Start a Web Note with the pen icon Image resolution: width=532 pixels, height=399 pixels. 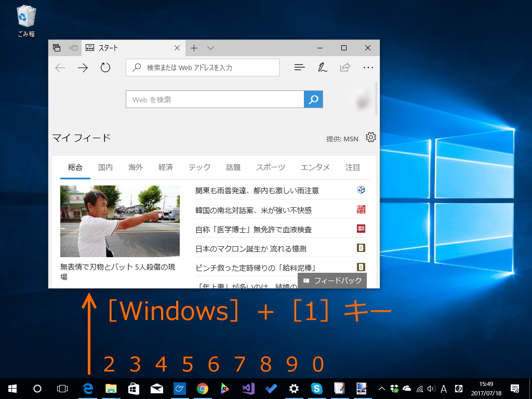322,68
